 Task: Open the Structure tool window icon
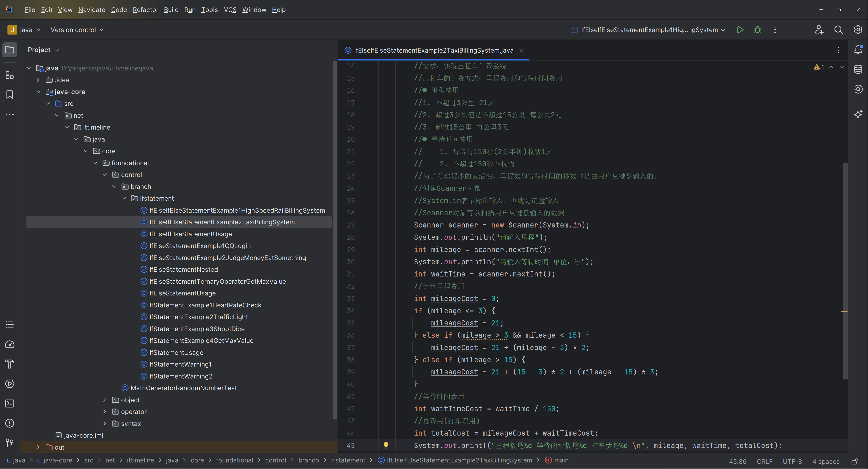pos(10,75)
